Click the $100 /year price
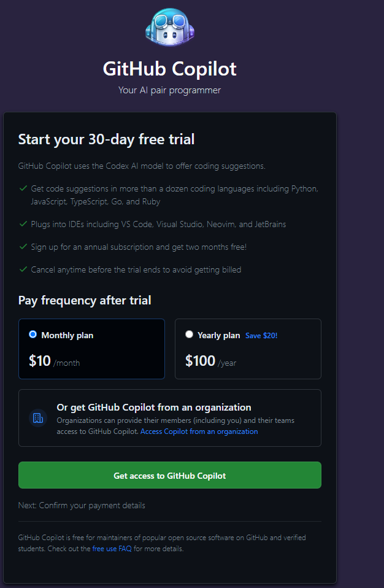Screen dimensions: 384x588 [x=211, y=362]
